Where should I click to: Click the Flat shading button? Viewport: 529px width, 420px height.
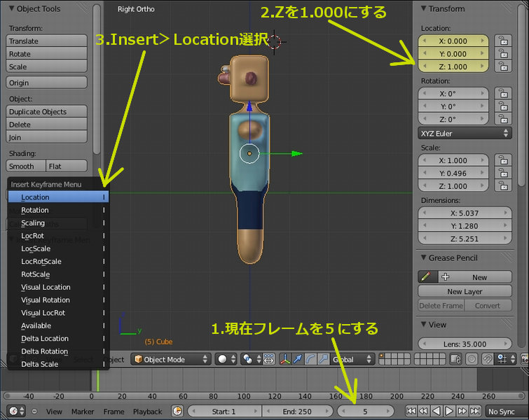pyautogui.click(x=67, y=166)
